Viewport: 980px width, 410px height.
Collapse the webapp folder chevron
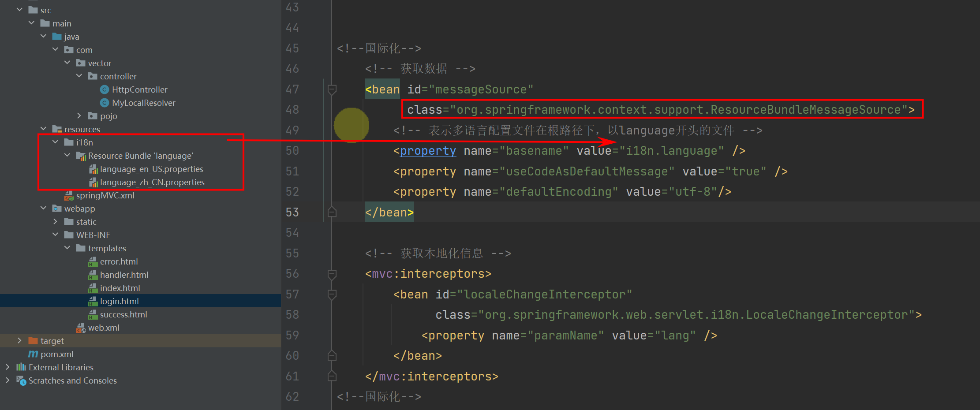[x=43, y=208]
